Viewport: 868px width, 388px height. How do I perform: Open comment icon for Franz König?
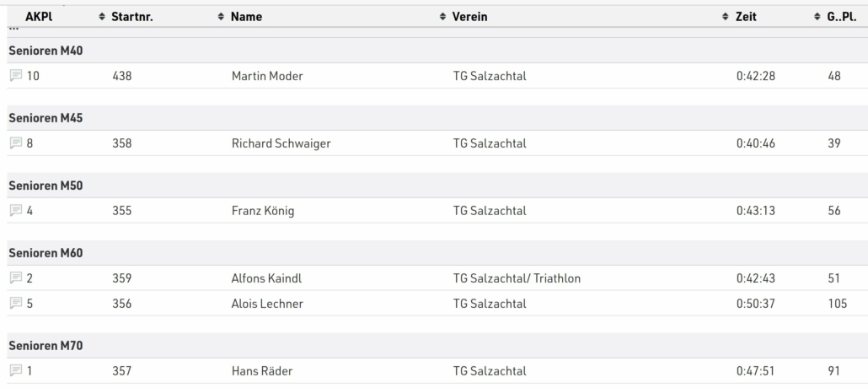coord(16,211)
